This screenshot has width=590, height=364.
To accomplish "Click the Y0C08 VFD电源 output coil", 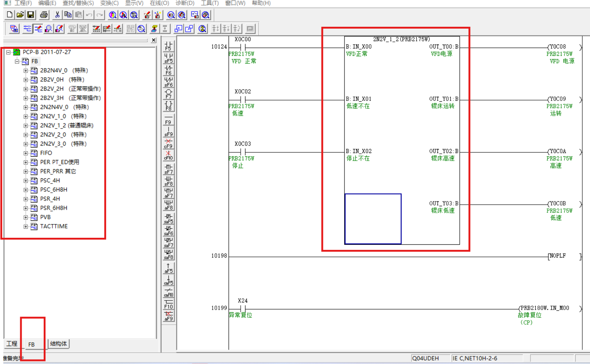I will tap(558, 47).
